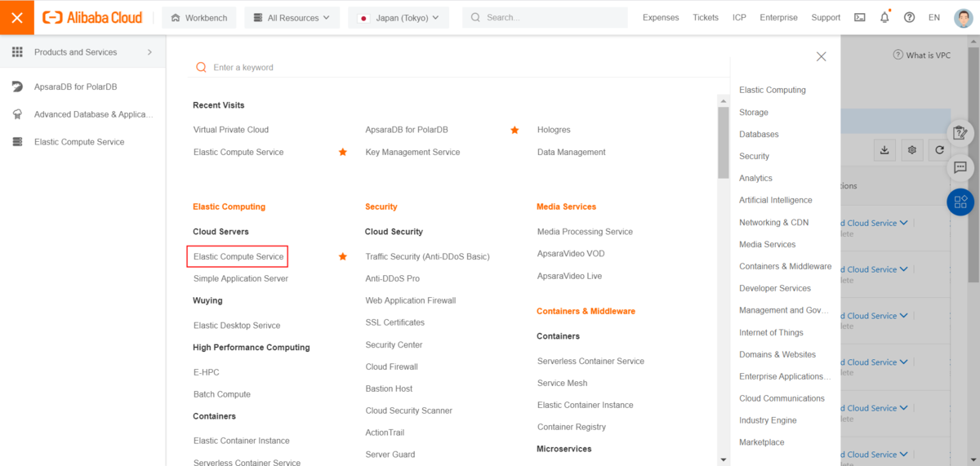Open the Enterprise menu

778,17
